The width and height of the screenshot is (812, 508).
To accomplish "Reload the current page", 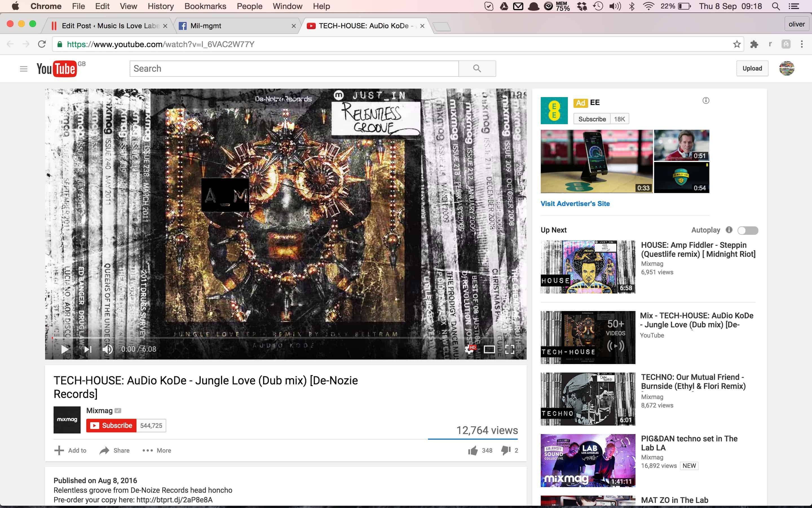I will (42, 44).
